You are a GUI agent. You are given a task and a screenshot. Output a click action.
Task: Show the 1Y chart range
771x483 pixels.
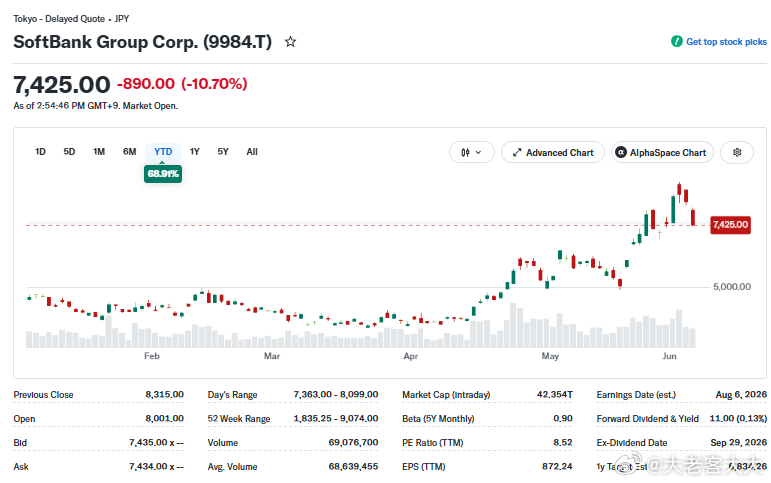pyautogui.click(x=195, y=151)
